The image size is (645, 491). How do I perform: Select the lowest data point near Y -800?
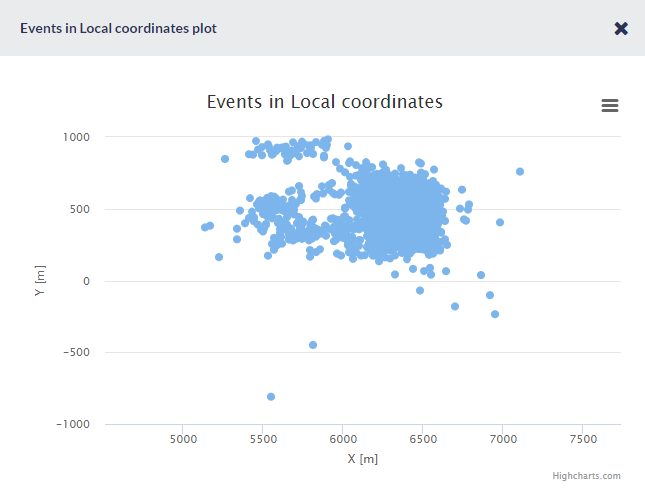[x=271, y=397]
